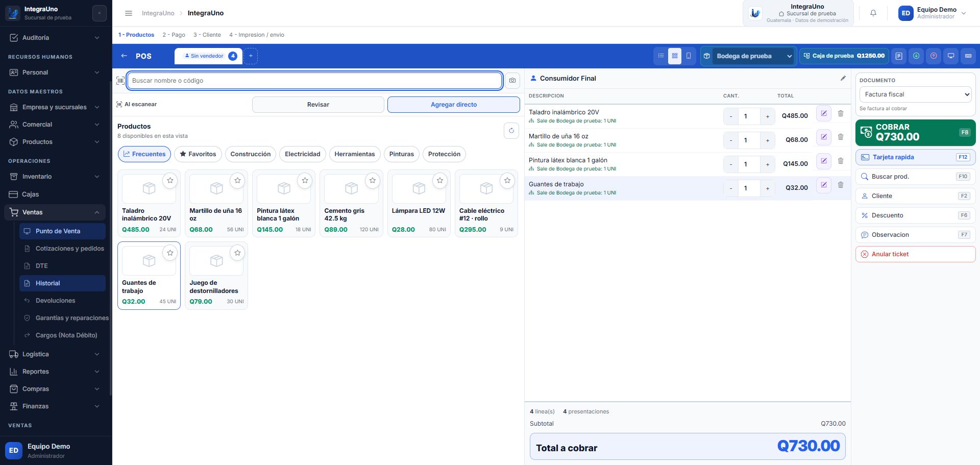This screenshot has height=465, width=980.
Task: Select the grid view icon in POS bar
Action: point(675,56)
